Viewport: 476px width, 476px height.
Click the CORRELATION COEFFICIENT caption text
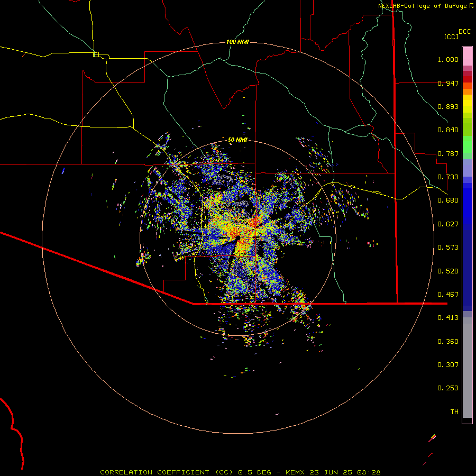[x=154, y=472]
